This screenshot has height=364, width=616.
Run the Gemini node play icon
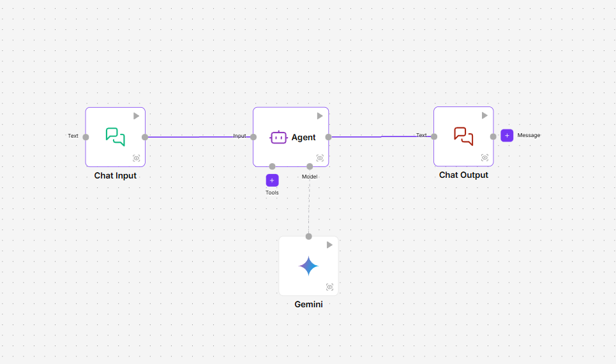329,245
